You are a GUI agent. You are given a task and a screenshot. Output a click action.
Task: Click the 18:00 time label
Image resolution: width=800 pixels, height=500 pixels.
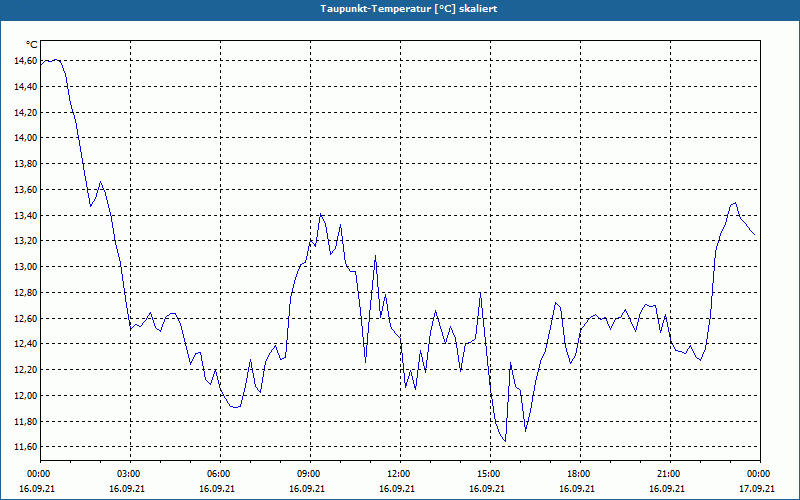pyautogui.click(x=580, y=474)
